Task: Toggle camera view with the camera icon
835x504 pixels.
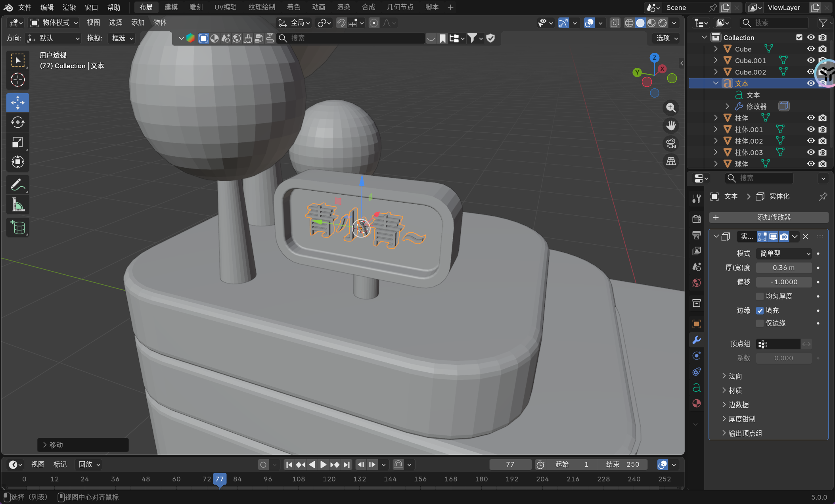Action: (x=671, y=144)
